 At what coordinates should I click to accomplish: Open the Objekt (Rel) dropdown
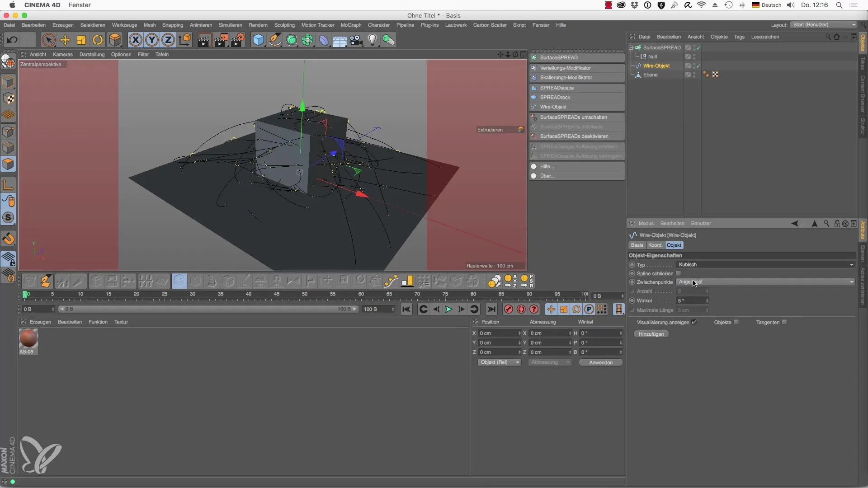point(500,362)
